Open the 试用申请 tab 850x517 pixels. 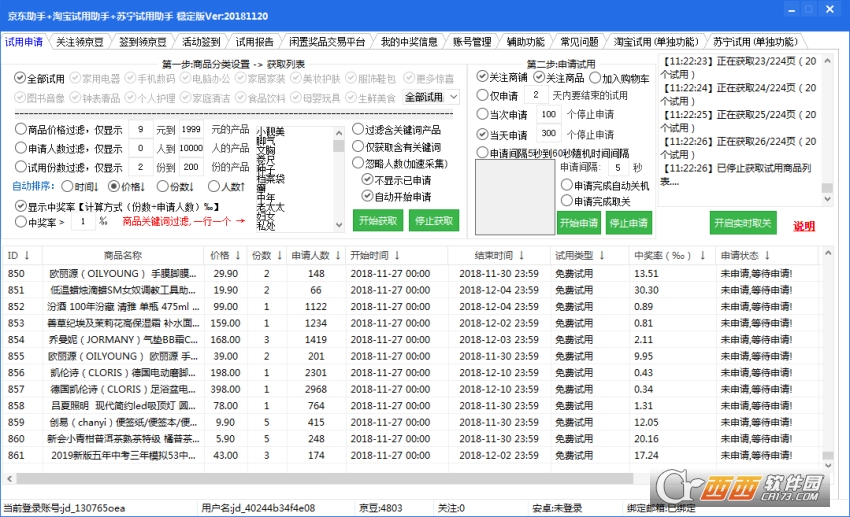coord(23,42)
